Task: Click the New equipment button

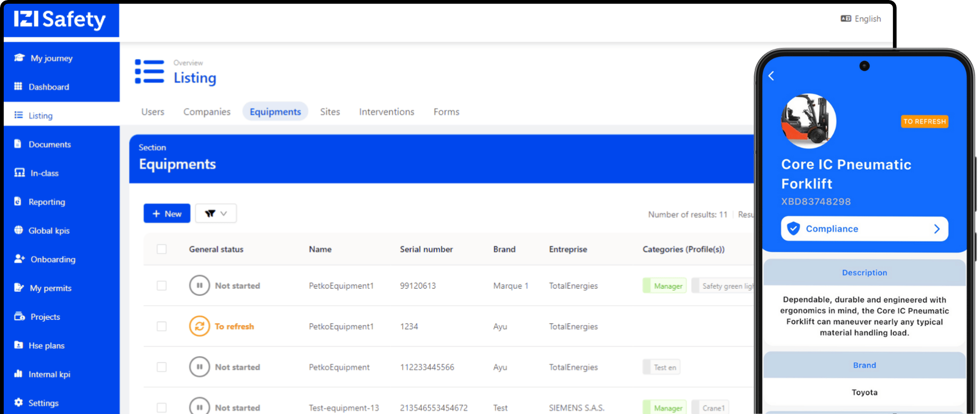Action: coord(167,214)
